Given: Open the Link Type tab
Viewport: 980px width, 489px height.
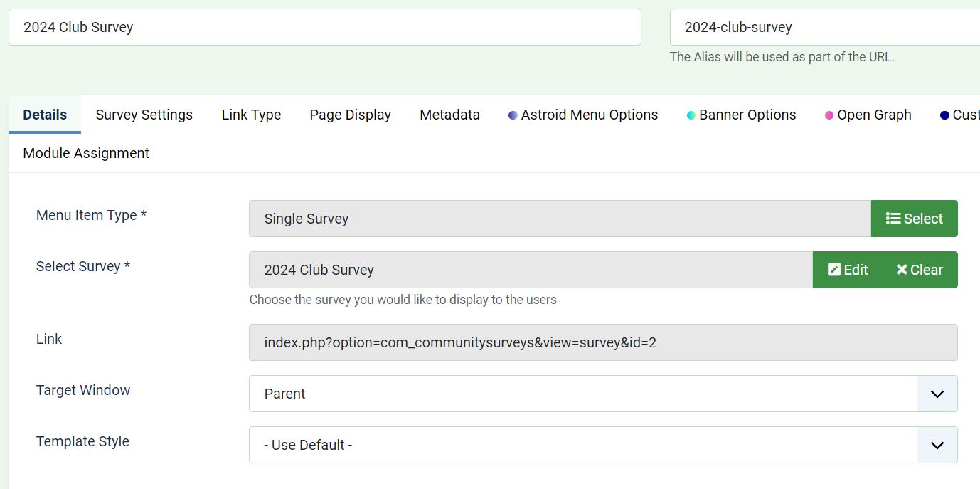Looking at the screenshot, I should [x=251, y=115].
